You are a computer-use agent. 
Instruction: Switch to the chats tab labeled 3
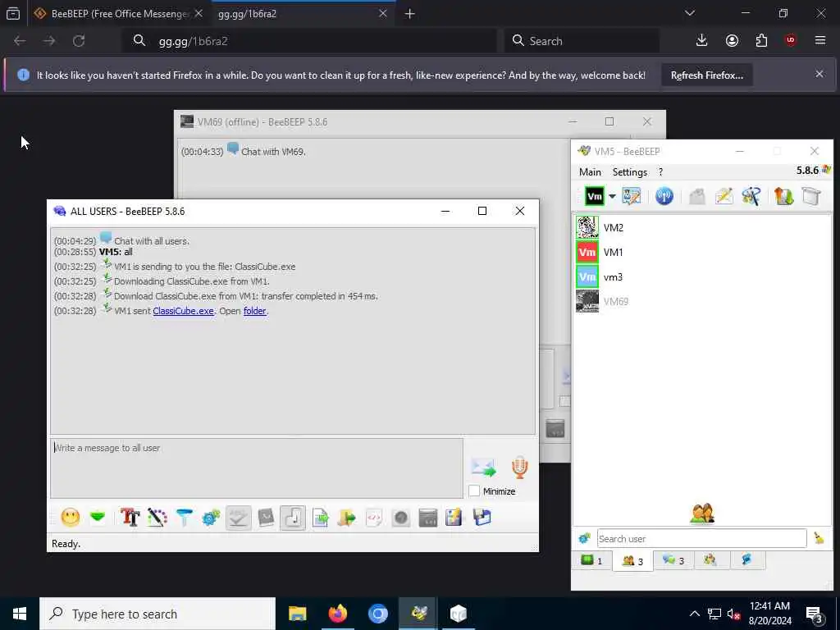(x=673, y=560)
